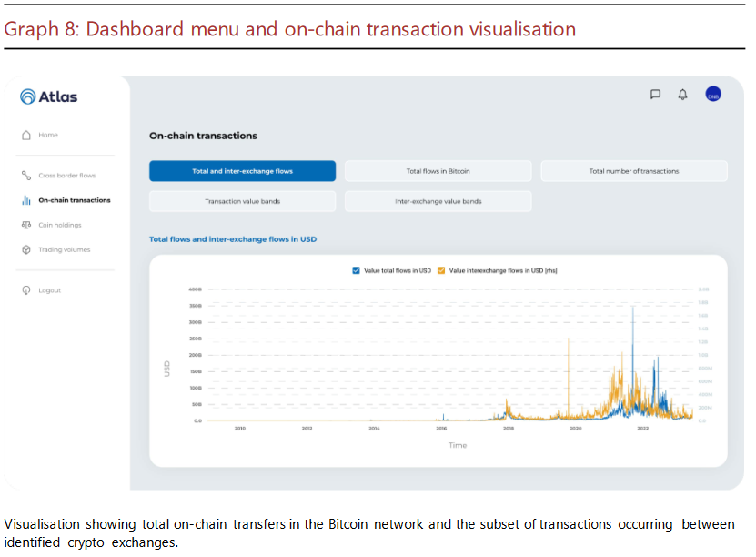Screen dimensions: 756x557
Task: Open the chat messages icon
Action: [x=655, y=95]
